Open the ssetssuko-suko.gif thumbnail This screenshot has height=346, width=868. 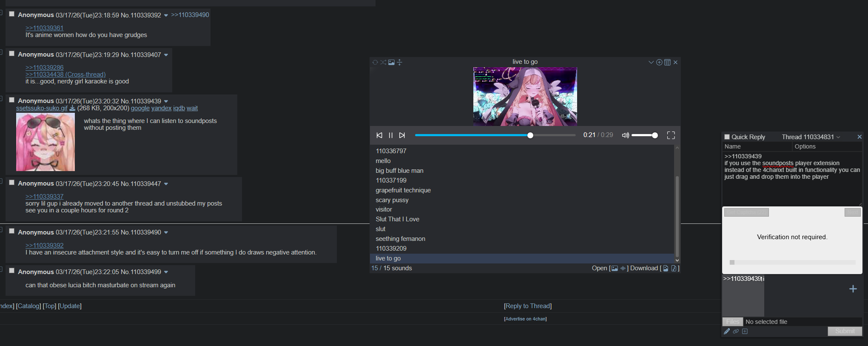[x=46, y=142]
